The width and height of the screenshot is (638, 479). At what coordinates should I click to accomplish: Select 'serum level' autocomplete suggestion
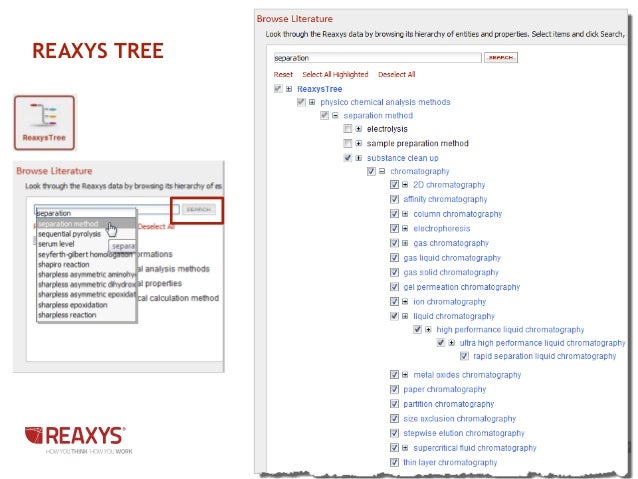tap(86, 244)
